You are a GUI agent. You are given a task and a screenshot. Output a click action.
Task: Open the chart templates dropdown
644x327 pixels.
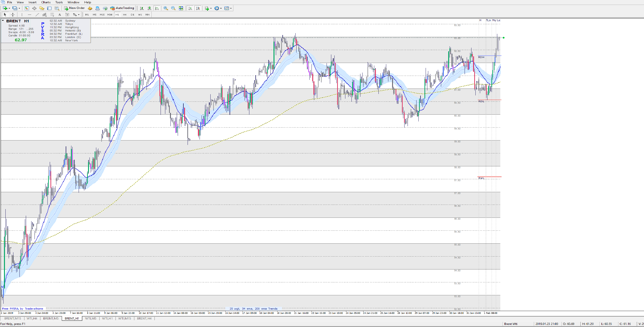(x=231, y=8)
